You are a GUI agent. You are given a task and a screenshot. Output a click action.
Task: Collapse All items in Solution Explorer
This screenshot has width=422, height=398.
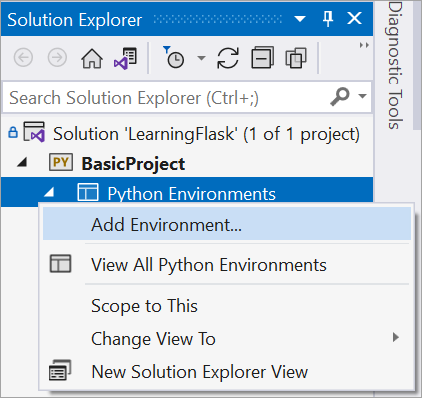(x=263, y=58)
